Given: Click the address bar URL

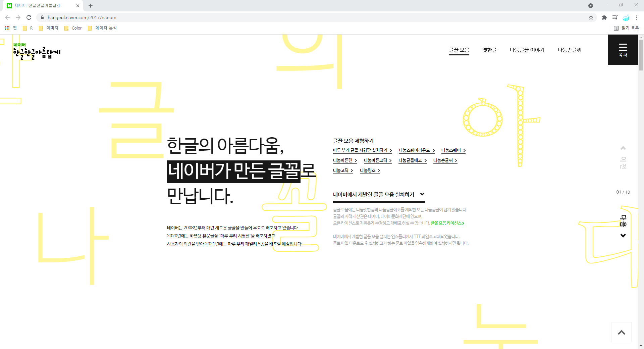Looking at the screenshot, I should pyautogui.click(x=82, y=17).
